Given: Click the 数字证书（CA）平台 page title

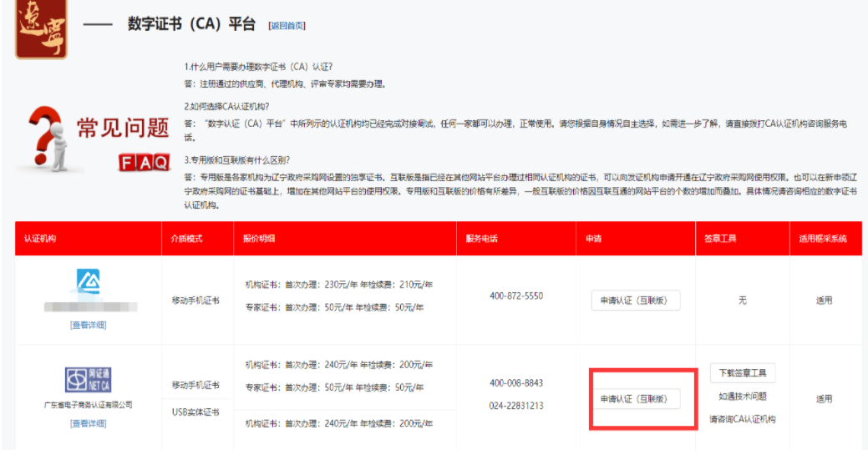Looking at the screenshot, I should tap(191, 24).
